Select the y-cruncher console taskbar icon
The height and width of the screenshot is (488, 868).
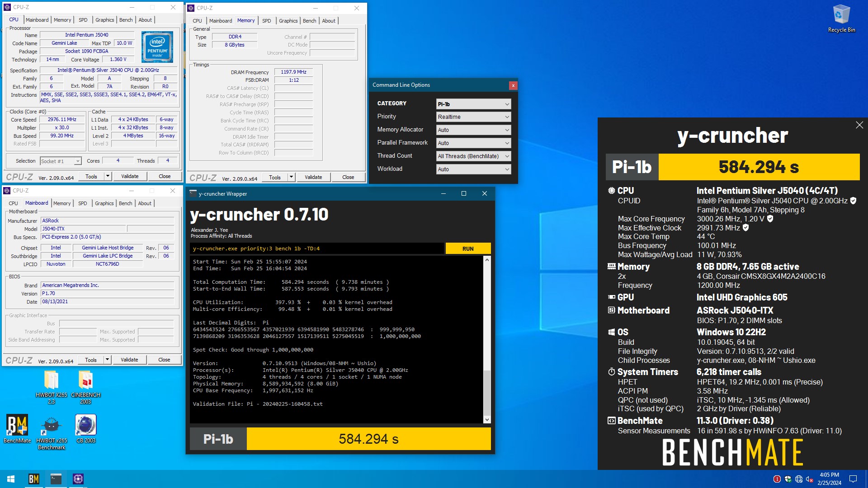click(x=56, y=479)
